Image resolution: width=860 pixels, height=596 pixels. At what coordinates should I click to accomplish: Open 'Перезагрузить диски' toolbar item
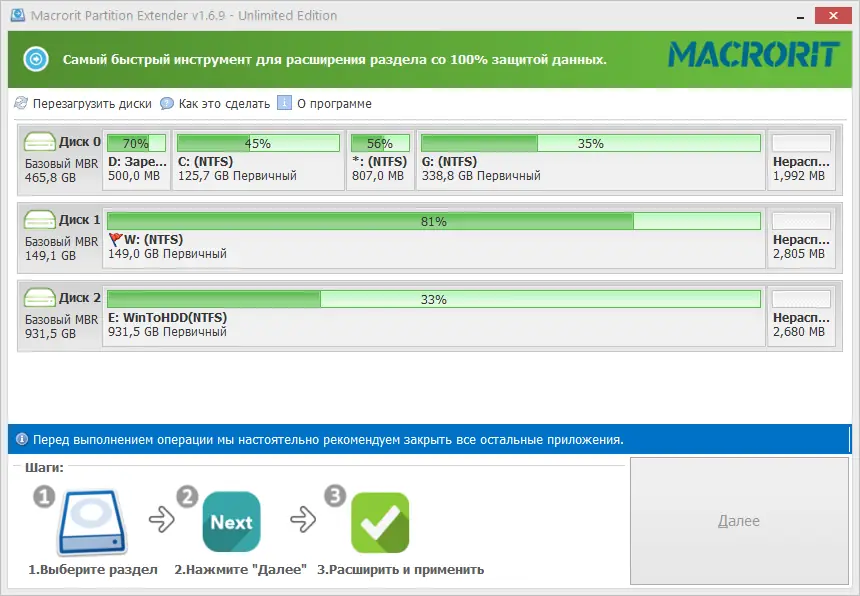[x=83, y=104]
